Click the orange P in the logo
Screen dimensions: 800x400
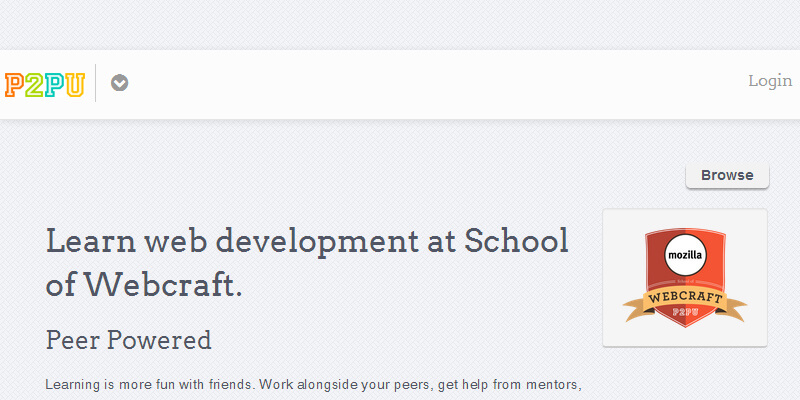pos(14,84)
